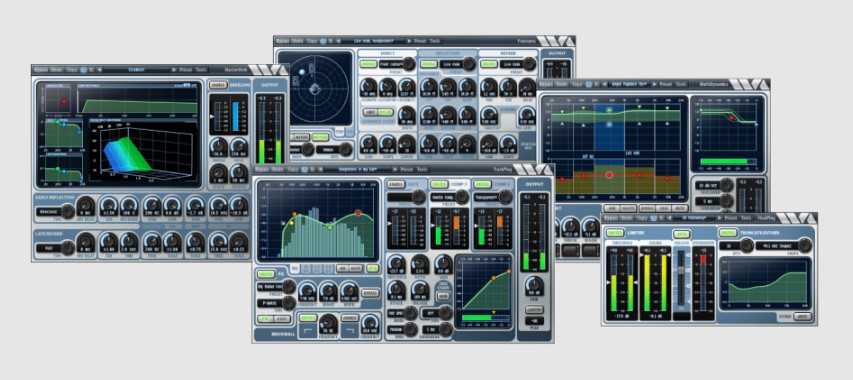Toggle Envelope Enable in MasterVerb
Screen dimensions: 853x380
click(218, 85)
